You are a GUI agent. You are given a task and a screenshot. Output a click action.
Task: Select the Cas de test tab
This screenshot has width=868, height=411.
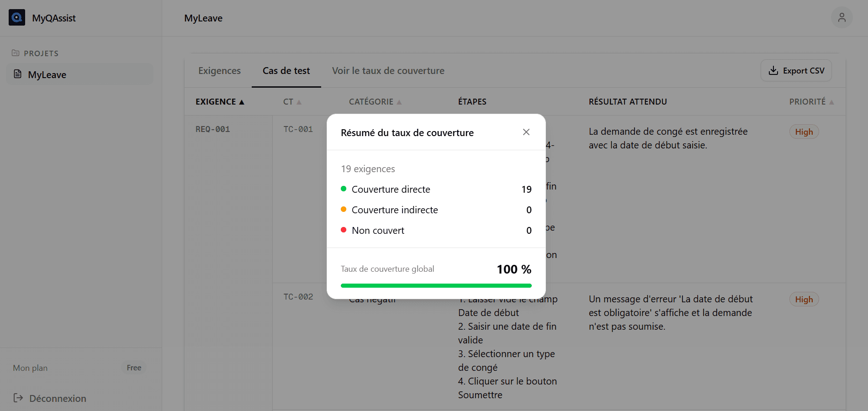pos(286,71)
